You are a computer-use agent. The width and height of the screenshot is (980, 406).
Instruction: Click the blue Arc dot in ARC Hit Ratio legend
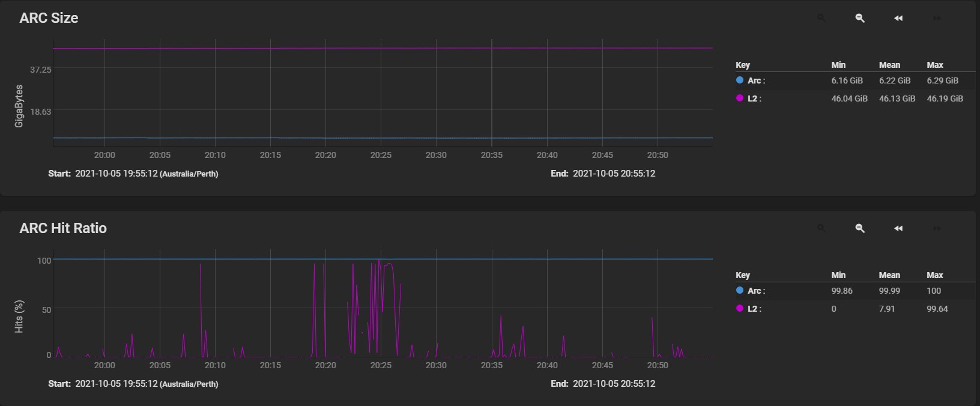pos(740,290)
